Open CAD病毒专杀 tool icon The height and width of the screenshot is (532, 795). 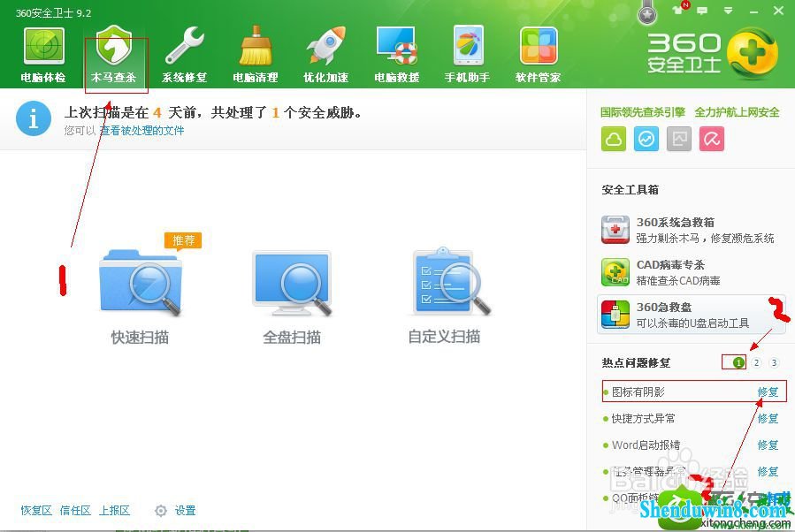[x=615, y=272]
